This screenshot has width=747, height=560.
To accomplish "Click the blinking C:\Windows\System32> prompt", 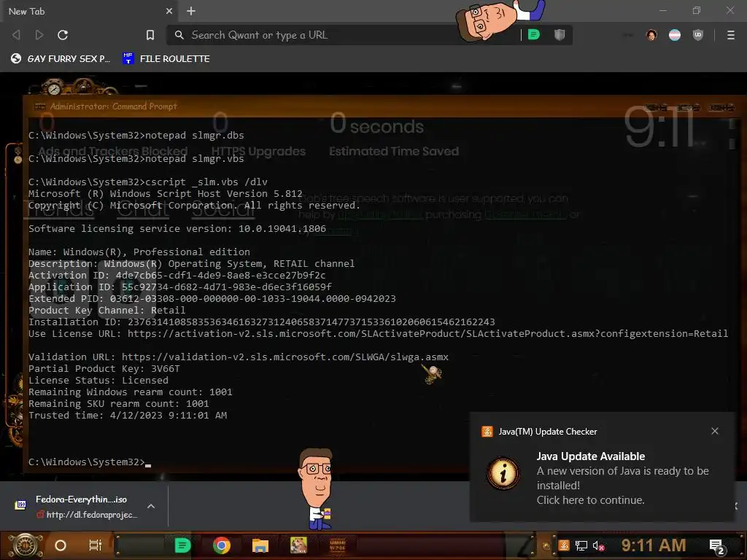I will (90, 462).
